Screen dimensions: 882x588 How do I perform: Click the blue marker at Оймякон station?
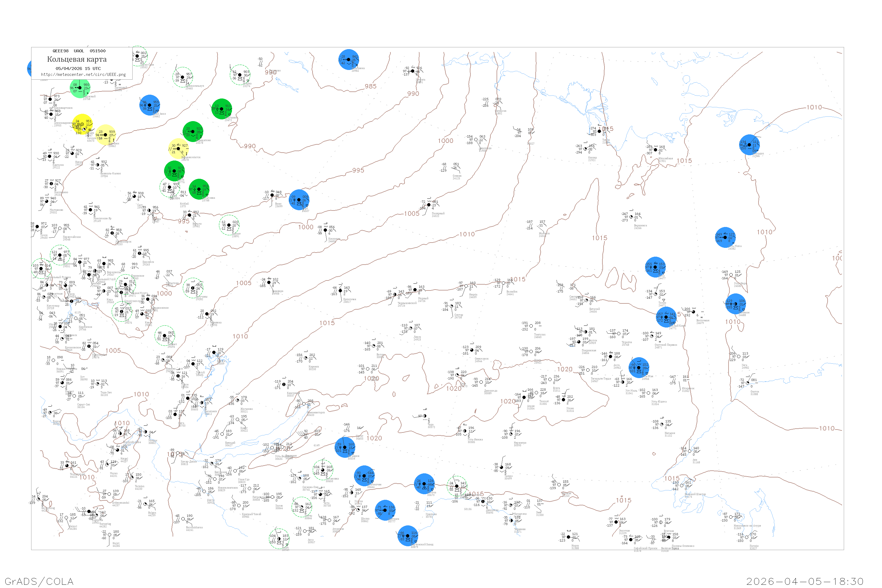point(735,304)
